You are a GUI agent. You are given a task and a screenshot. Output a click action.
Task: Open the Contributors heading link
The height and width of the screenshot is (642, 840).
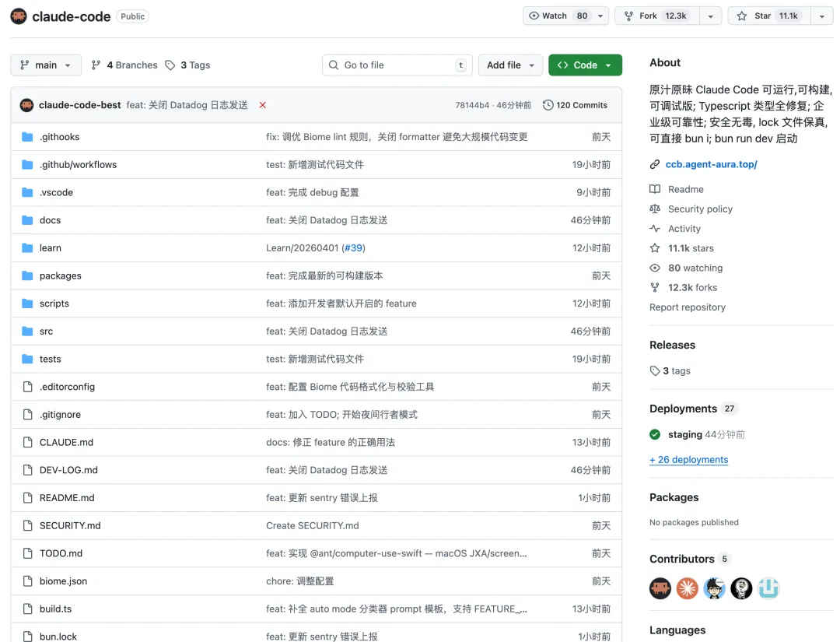pyautogui.click(x=682, y=559)
